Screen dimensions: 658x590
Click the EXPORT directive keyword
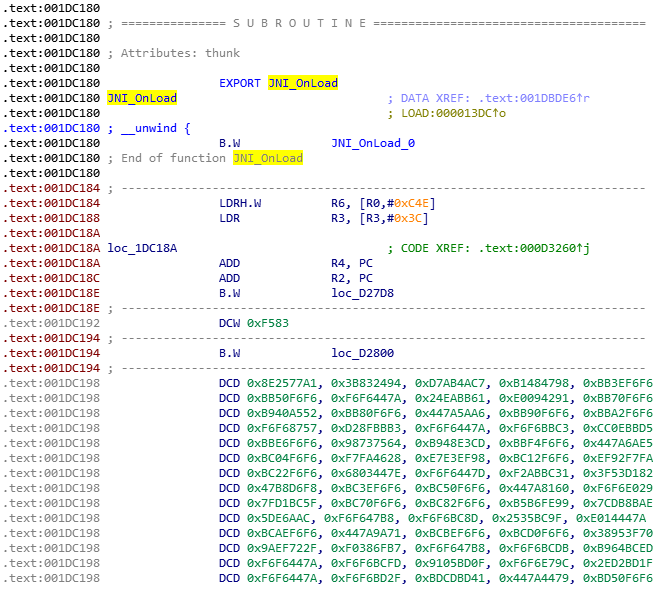240,83
